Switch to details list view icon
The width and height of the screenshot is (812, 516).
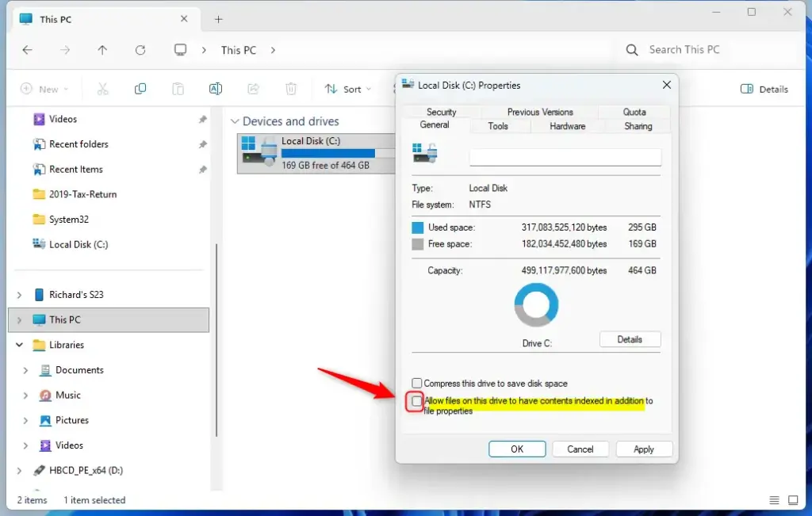[x=774, y=500]
